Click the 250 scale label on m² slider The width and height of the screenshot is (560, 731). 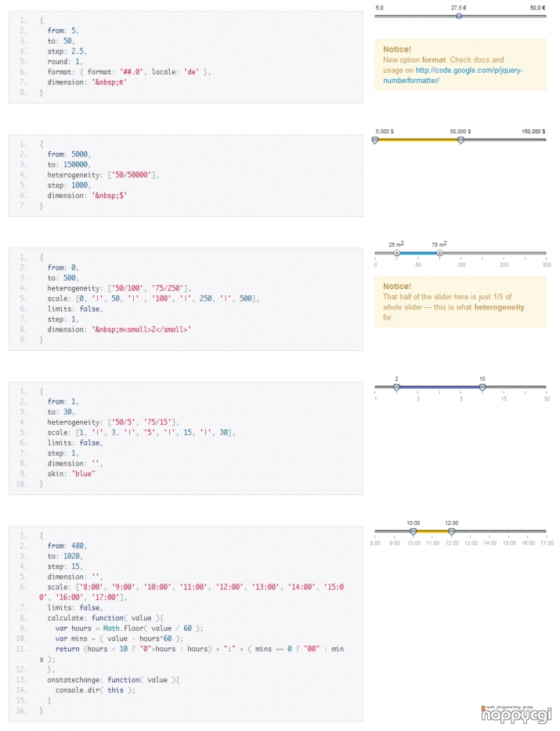tap(504, 265)
